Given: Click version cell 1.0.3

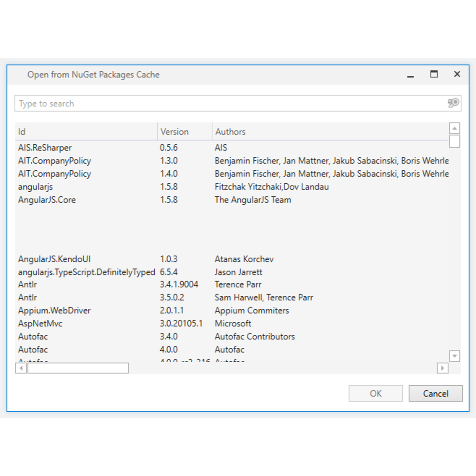Looking at the screenshot, I should pyautogui.click(x=169, y=259).
